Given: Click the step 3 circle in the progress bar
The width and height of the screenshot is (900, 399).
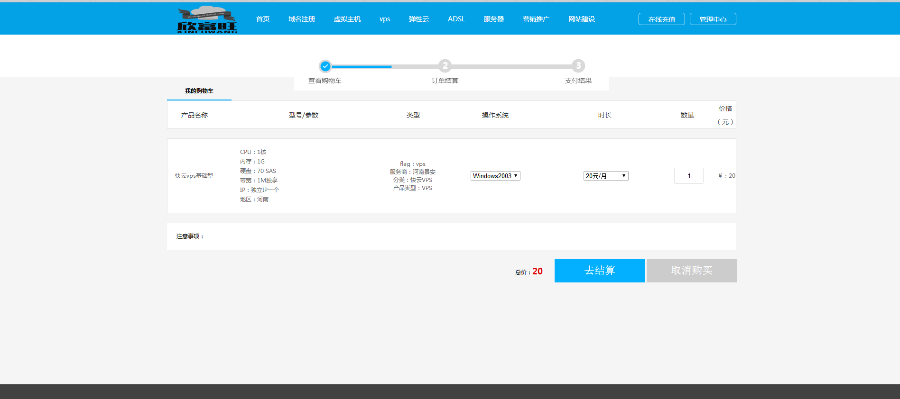Looking at the screenshot, I should [x=578, y=66].
